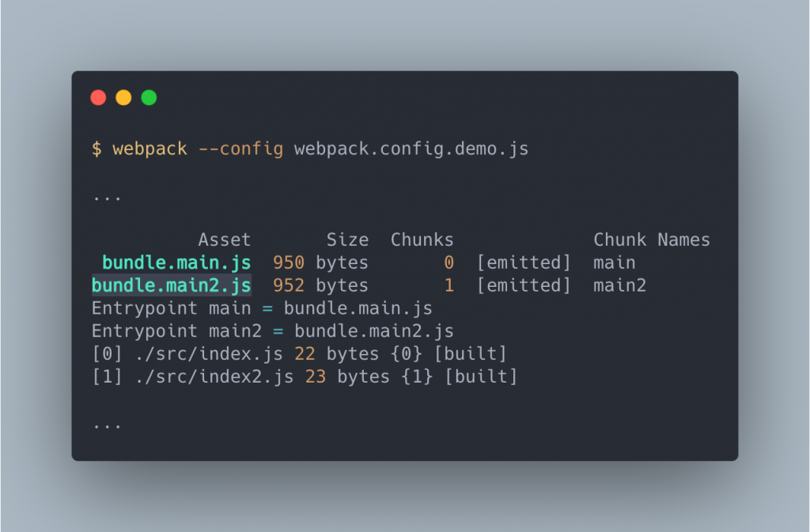Click webpack.config.demo.js filename in command
This screenshot has width=810, height=532.
click(x=411, y=149)
